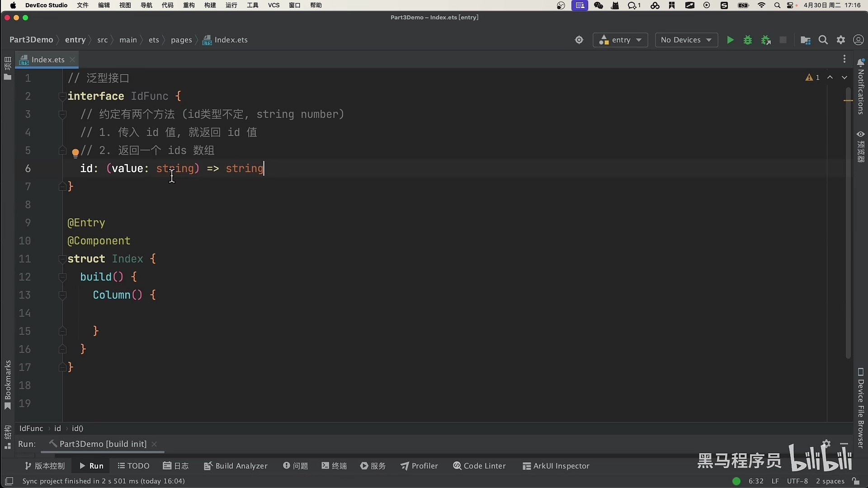Viewport: 868px width, 488px height.
Task: Open editor tab options three-dot menu
Action: [844, 59]
